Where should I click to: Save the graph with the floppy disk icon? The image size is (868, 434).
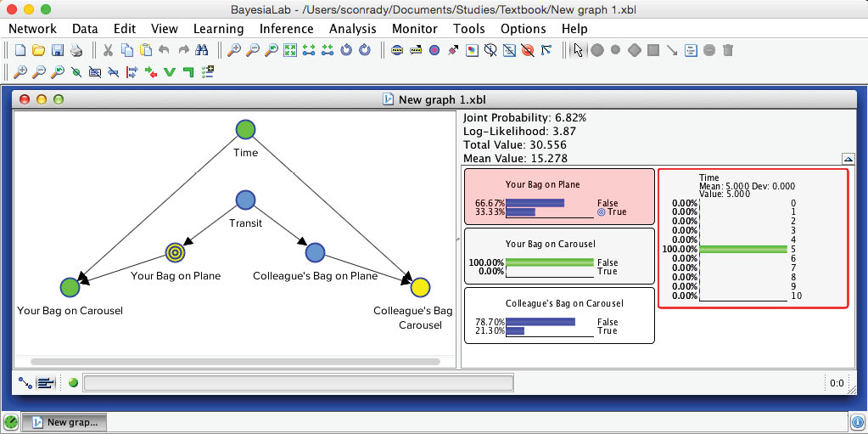point(57,50)
